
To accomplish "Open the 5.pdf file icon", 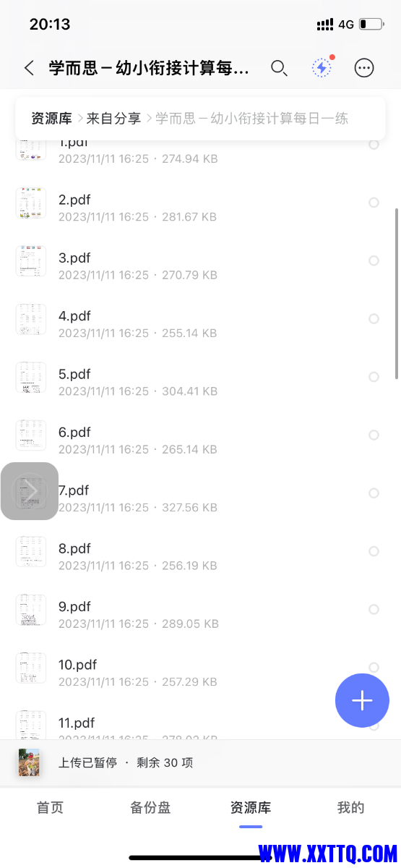I will pos(31,378).
